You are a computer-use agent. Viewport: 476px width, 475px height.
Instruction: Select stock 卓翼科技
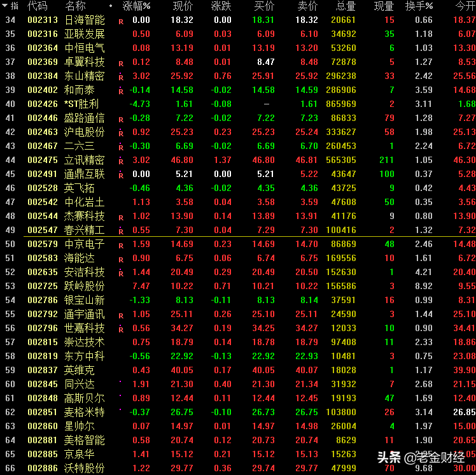(x=85, y=62)
